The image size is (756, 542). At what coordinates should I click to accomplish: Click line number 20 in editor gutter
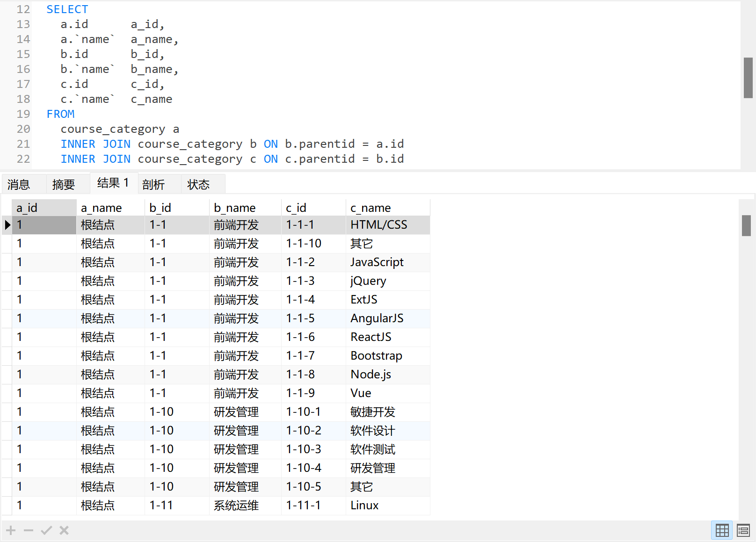[23, 129]
